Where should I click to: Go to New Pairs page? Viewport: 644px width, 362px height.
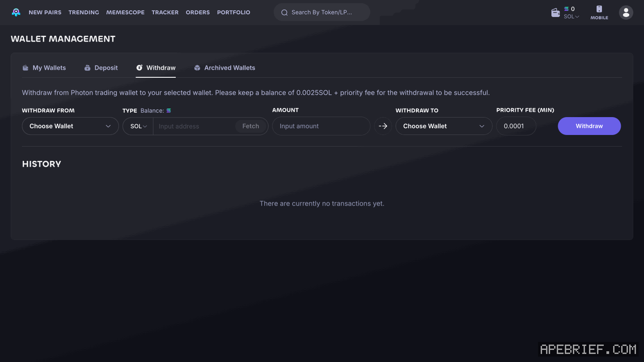(45, 13)
